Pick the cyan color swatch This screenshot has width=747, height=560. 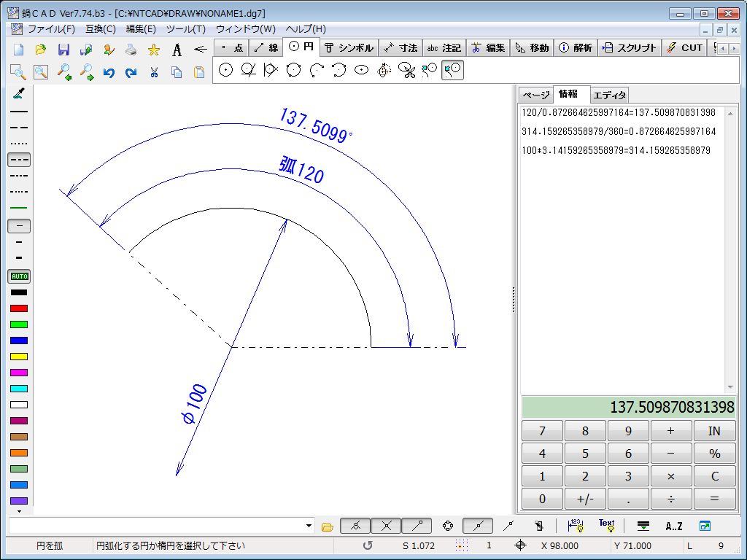point(19,389)
